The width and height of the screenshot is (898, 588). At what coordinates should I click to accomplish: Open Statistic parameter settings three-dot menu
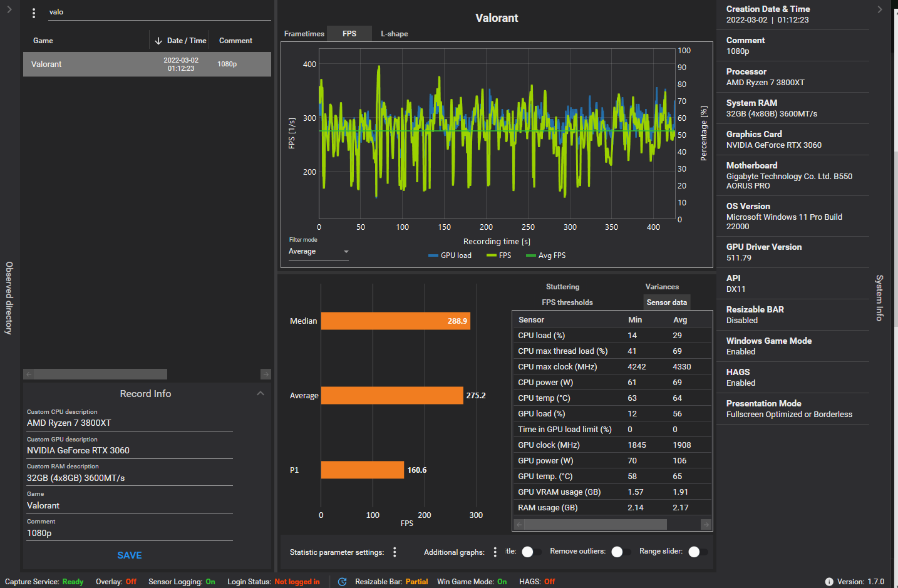click(395, 552)
